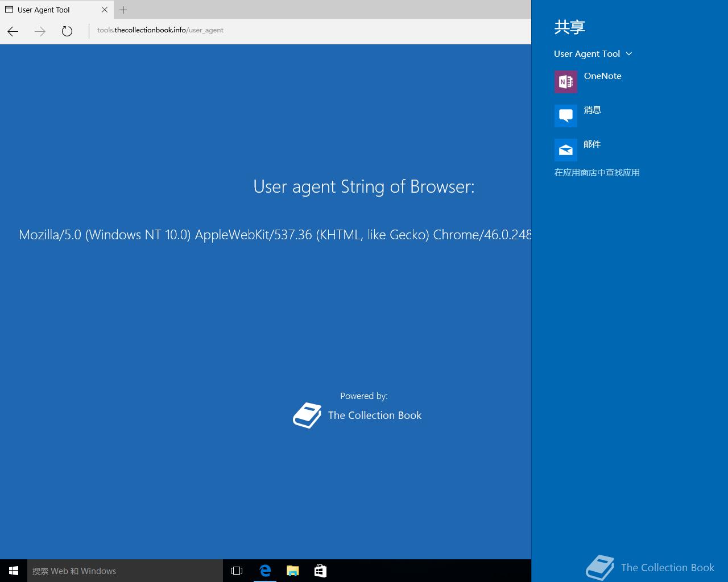Open Task View from the taskbar
Viewport: 728px width, 582px height.
coord(237,571)
